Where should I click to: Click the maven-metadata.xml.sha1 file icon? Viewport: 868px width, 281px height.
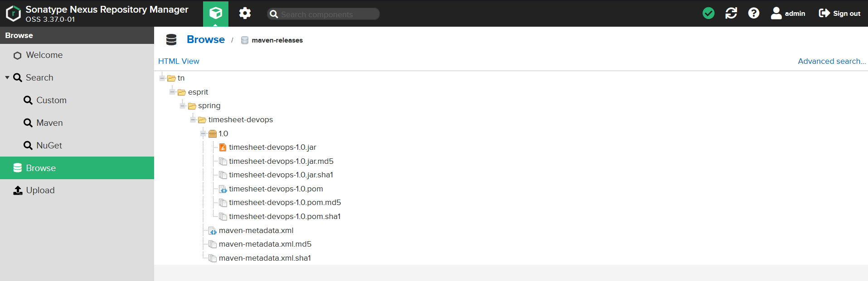[213, 258]
